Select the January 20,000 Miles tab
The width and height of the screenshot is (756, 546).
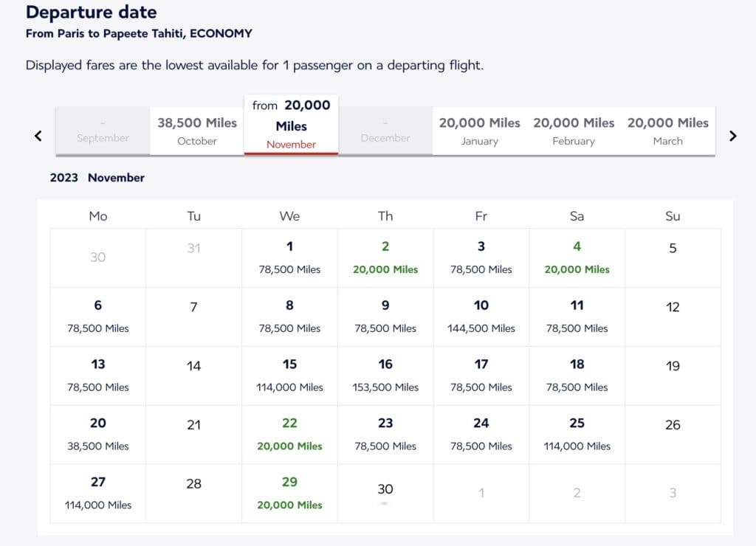tap(479, 131)
